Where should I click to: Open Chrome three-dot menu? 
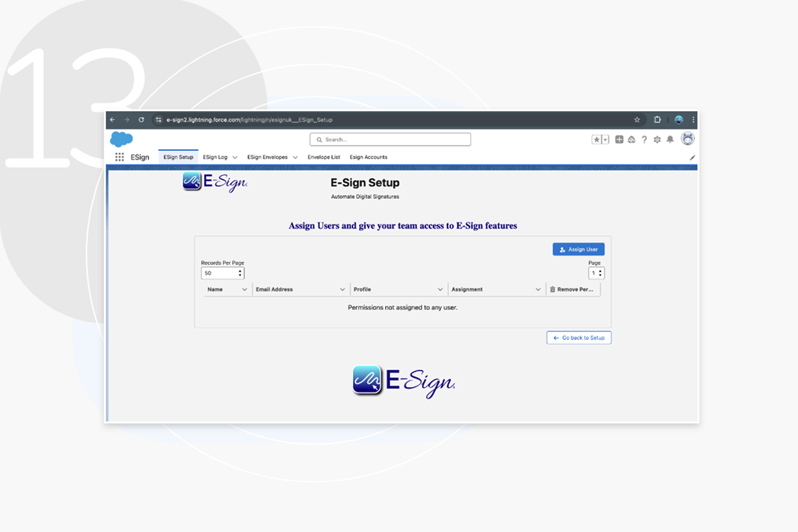[693, 120]
